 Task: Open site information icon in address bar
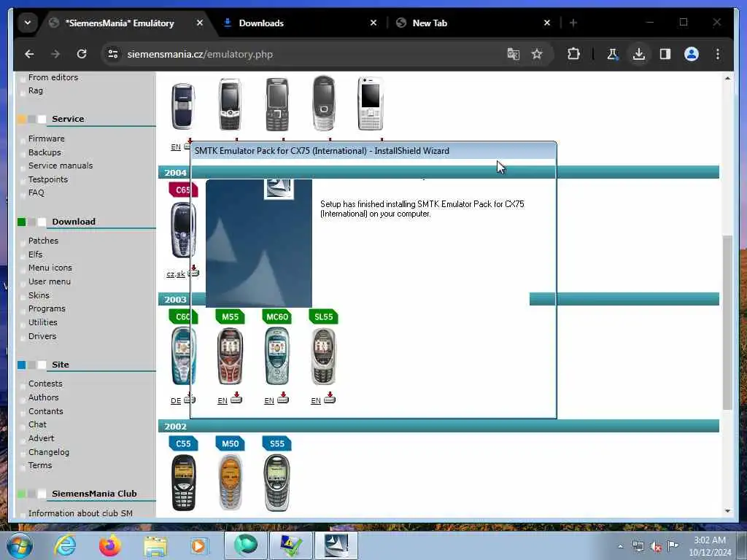pos(113,54)
